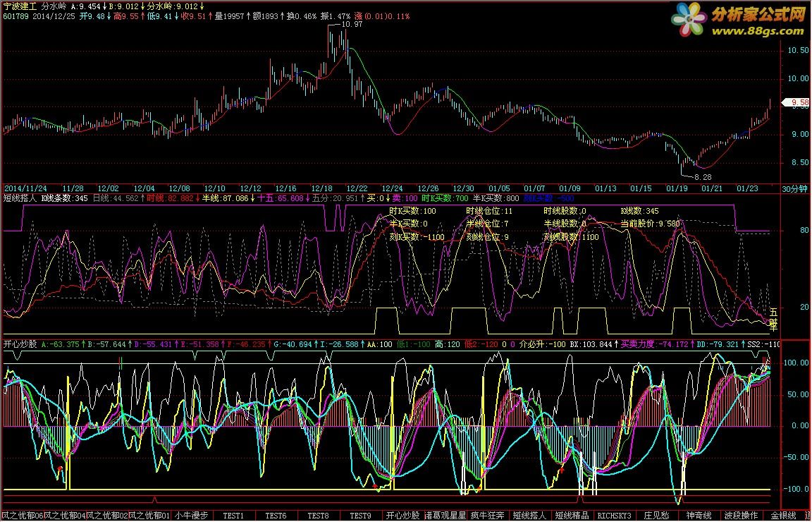Click the 10.97 high price marker
812x522 pixels.
[352, 24]
